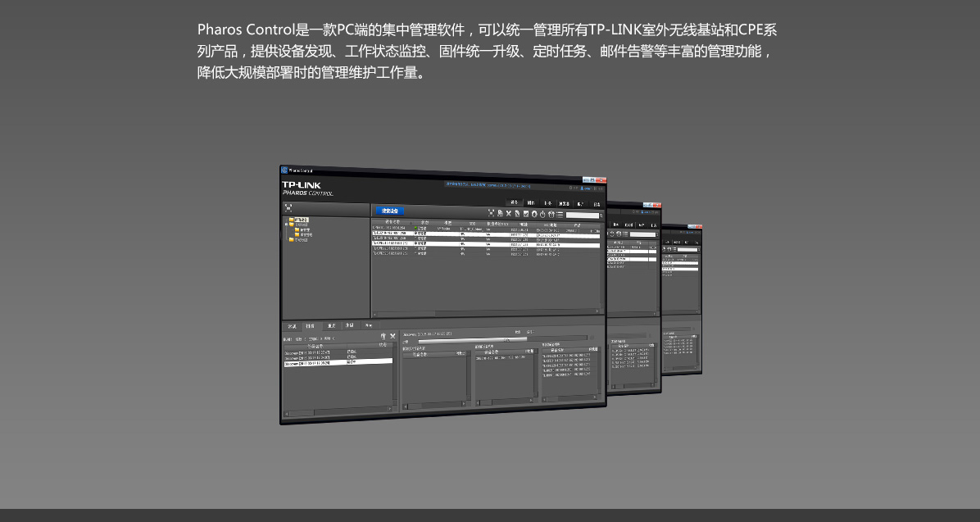Click the blue device search button
The image size is (980, 522).
tap(390, 211)
